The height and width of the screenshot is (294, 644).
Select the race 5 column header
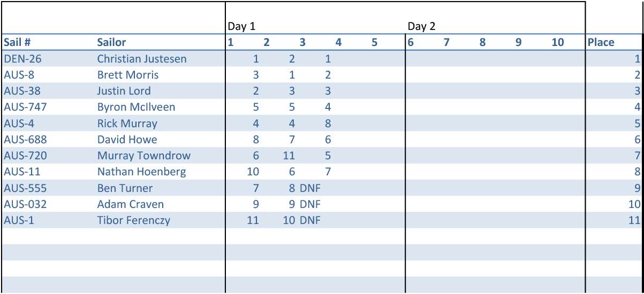point(374,42)
